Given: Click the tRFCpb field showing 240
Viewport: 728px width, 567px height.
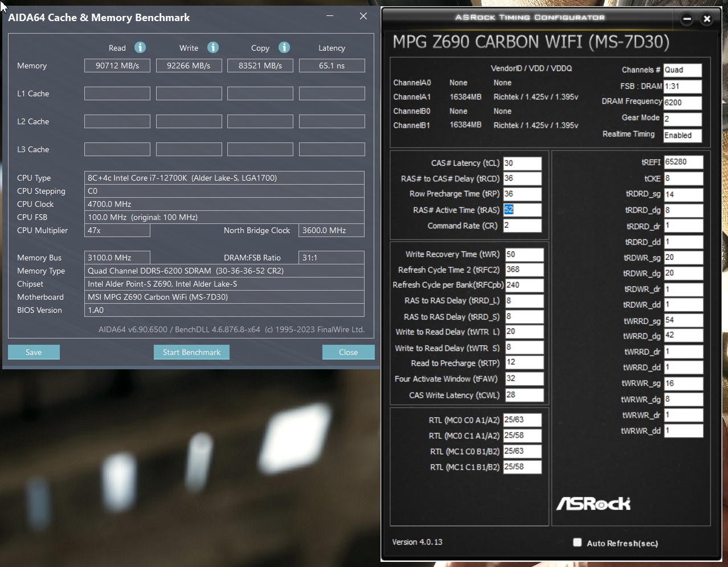Looking at the screenshot, I should [x=525, y=285].
